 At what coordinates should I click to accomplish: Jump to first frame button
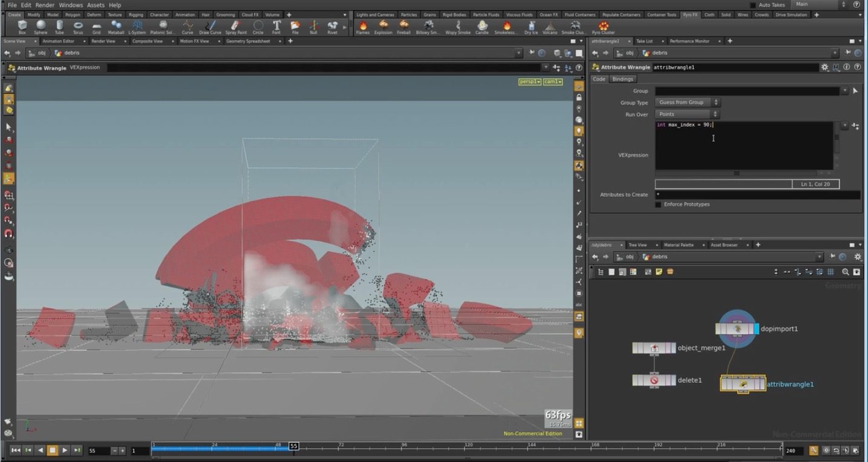pyautogui.click(x=16, y=450)
